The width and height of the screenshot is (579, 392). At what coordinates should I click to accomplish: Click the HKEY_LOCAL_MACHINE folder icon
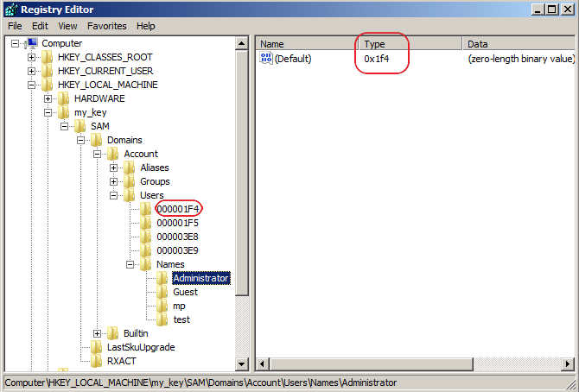(x=48, y=85)
